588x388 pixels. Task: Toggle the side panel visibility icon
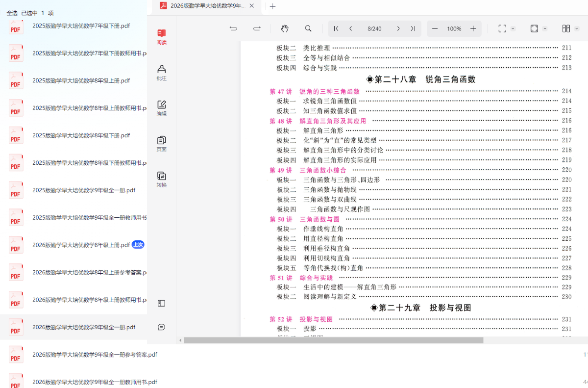[x=161, y=303]
